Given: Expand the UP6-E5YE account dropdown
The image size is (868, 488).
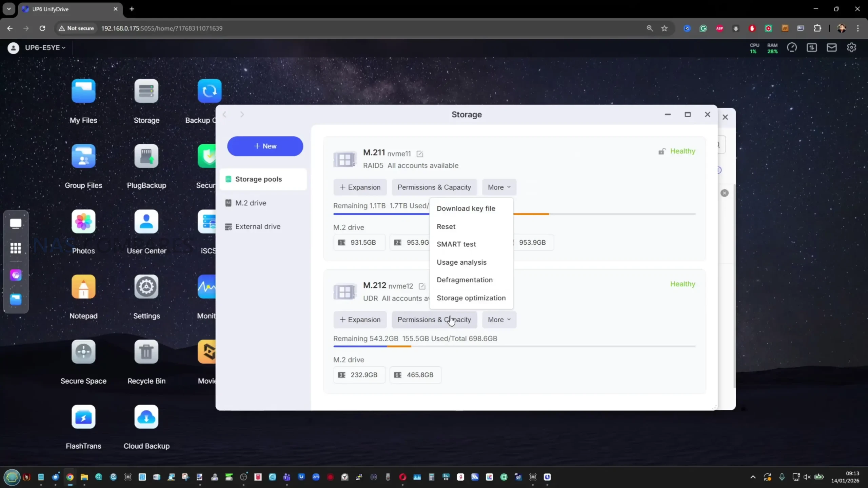Looking at the screenshot, I should [45, 48].
